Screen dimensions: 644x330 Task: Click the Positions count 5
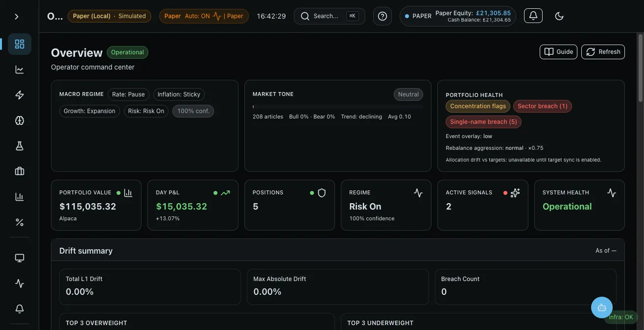point(255,207)
